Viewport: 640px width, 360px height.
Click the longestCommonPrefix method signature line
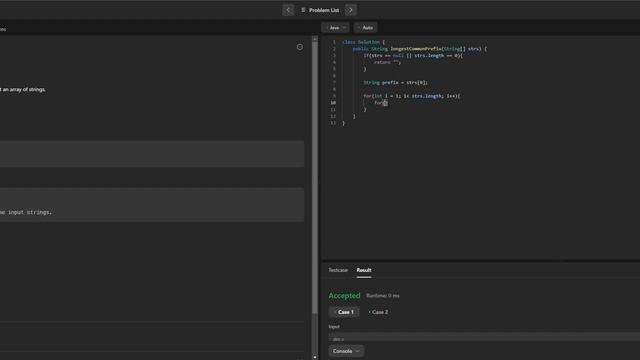click(x=420, y=49)
